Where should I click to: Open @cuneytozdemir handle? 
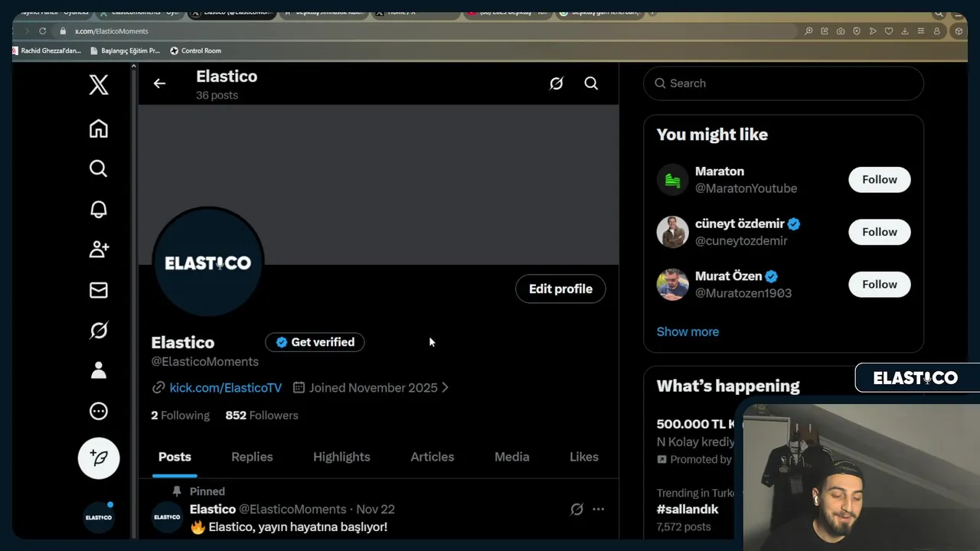pyautogui.click(x=741, y=241)
